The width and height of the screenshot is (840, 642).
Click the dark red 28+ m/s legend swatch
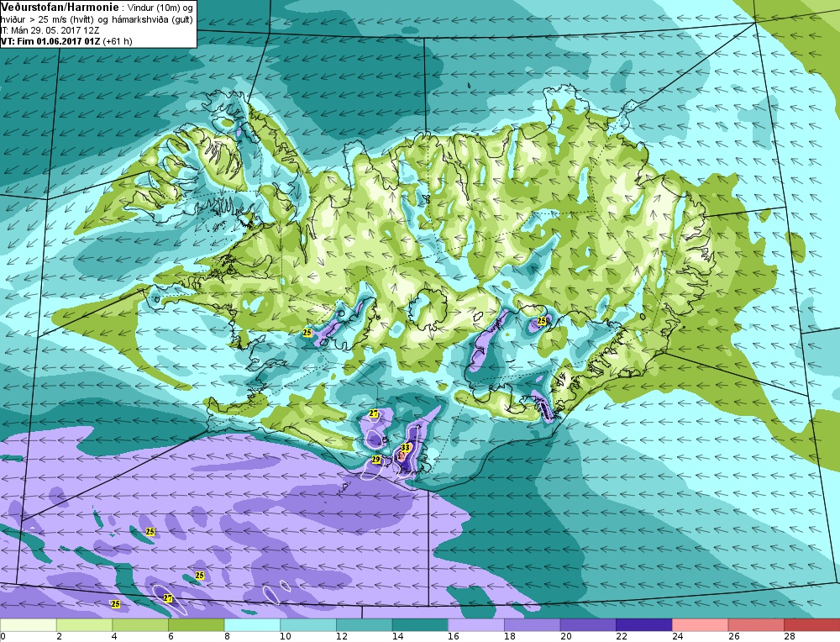click(x=812, y=625)
